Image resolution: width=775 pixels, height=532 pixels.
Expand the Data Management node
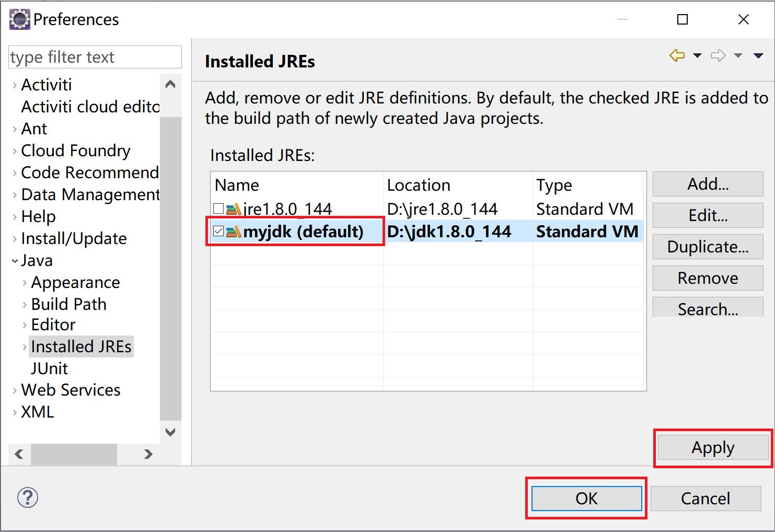15,195
